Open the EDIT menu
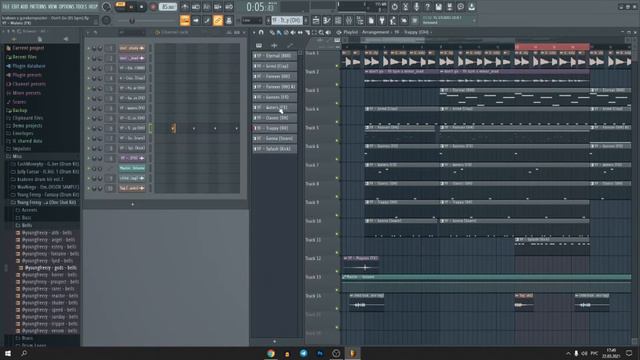This screenshot has height=360, width=640. pyautogui.click(x=16, y=7)
